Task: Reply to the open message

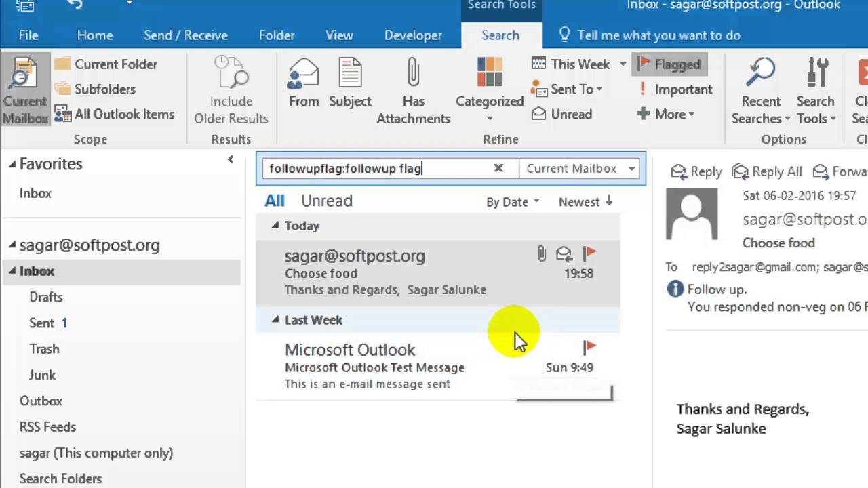Action: pyautogui.click(x=696, y=171)
